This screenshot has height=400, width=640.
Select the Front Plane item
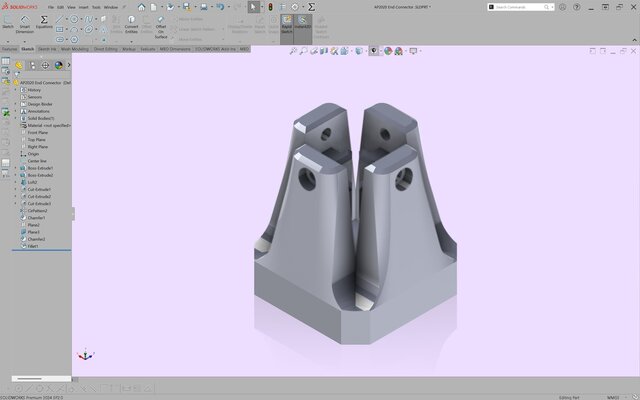click(38, 132)
